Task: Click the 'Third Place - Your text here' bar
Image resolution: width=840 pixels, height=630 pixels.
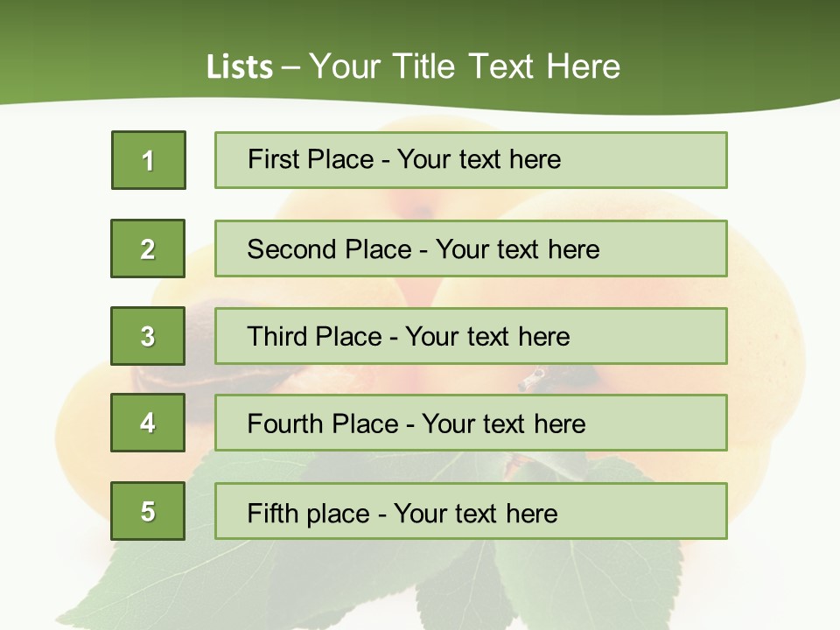Action: click(471, 336)
